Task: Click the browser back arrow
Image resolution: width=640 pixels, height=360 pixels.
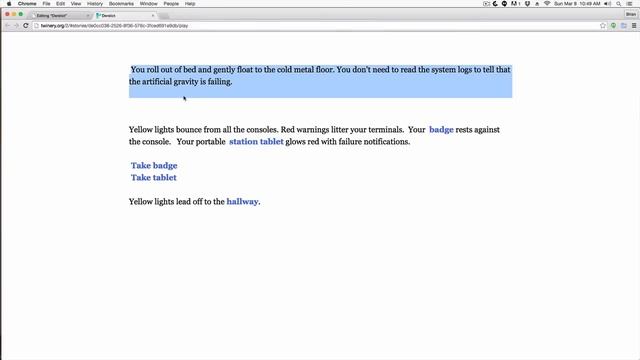Action: point(7,26)
